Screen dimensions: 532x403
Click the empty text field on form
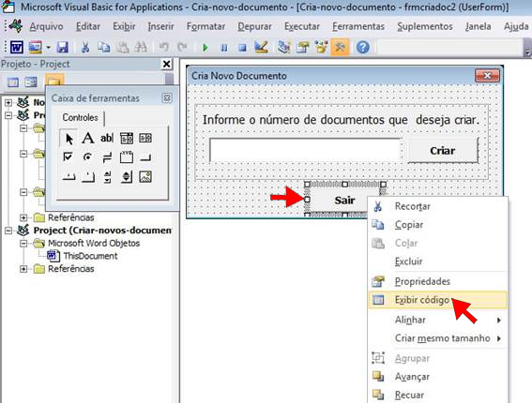(305, 149)
